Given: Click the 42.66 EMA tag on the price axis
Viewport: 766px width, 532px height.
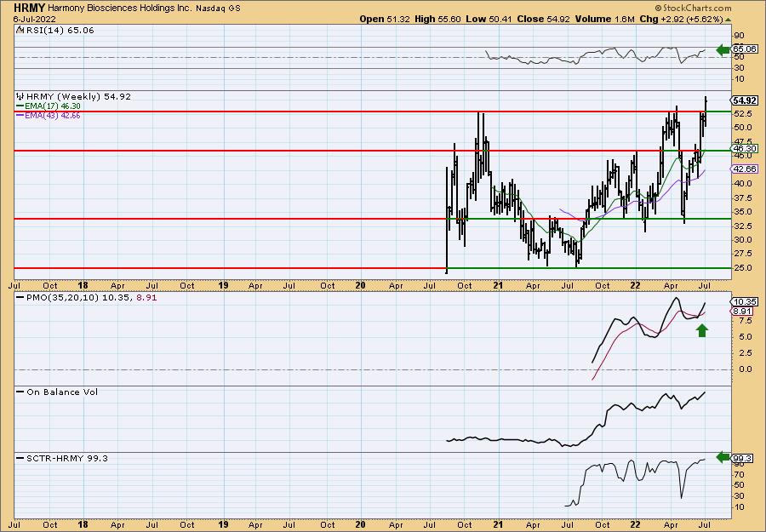Looking at the screenshot, I should [745, 169].
